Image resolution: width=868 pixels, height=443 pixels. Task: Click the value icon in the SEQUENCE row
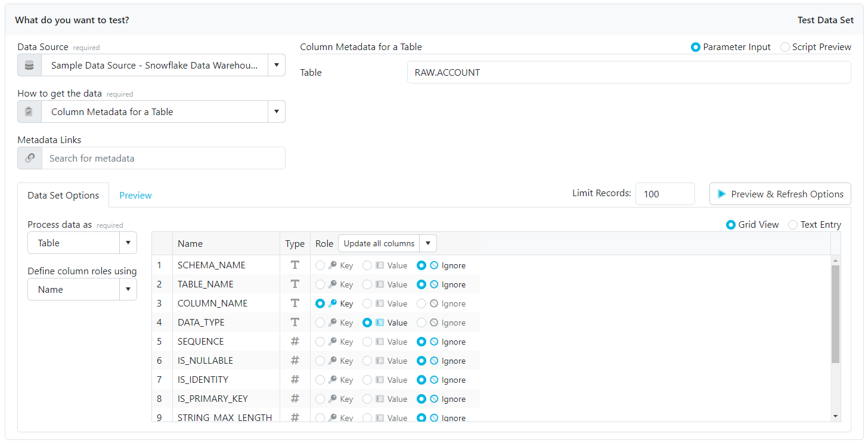click(380, 342)
